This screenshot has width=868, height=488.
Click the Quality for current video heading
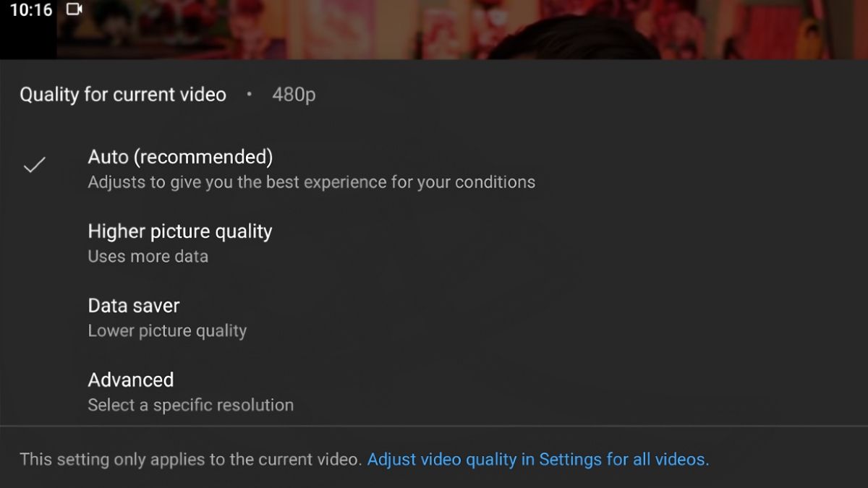point(122,94)
